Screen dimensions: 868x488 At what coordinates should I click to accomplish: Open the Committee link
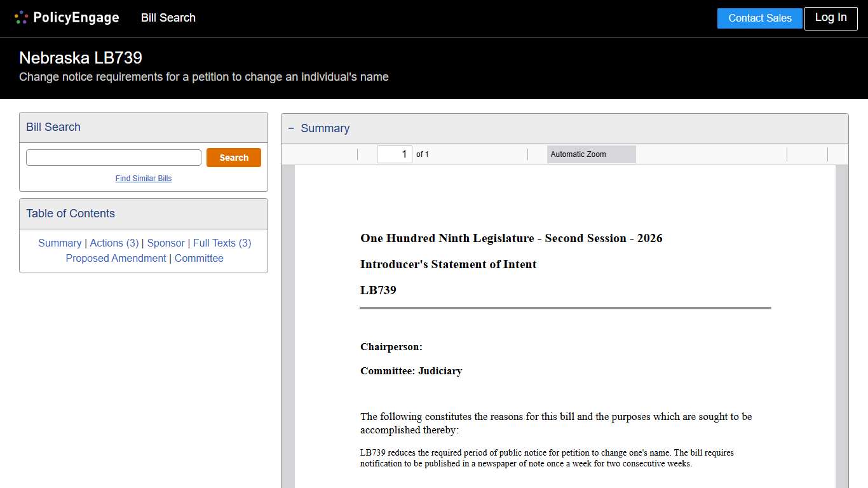point(199,258)
